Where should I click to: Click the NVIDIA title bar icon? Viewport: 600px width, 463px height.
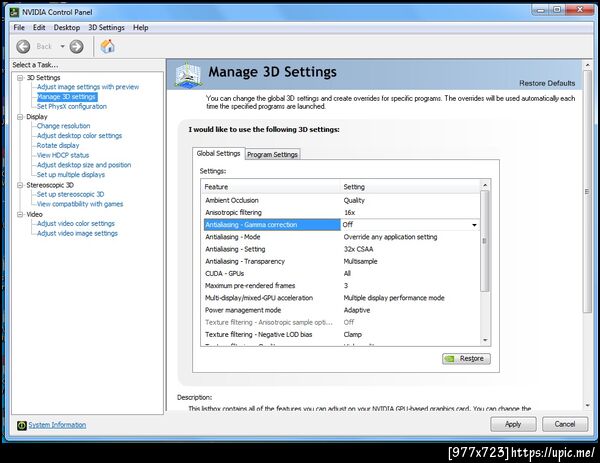click(14, 12)
